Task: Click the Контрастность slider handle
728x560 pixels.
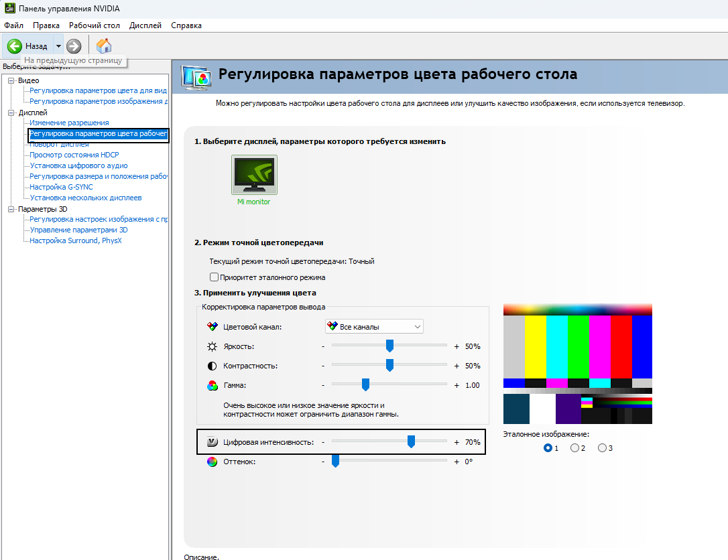Action: (389, 365)
